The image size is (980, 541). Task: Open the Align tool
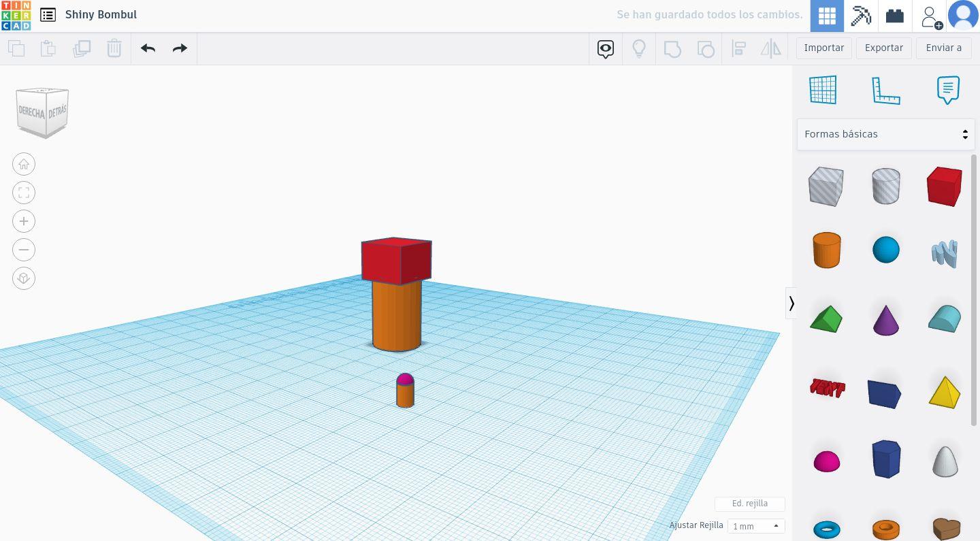coord(738,48)
